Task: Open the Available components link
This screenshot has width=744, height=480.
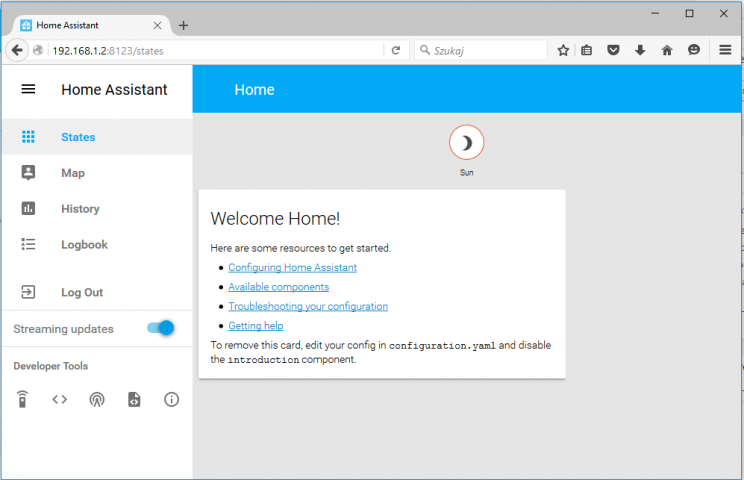Action: [x=279, y=287]
